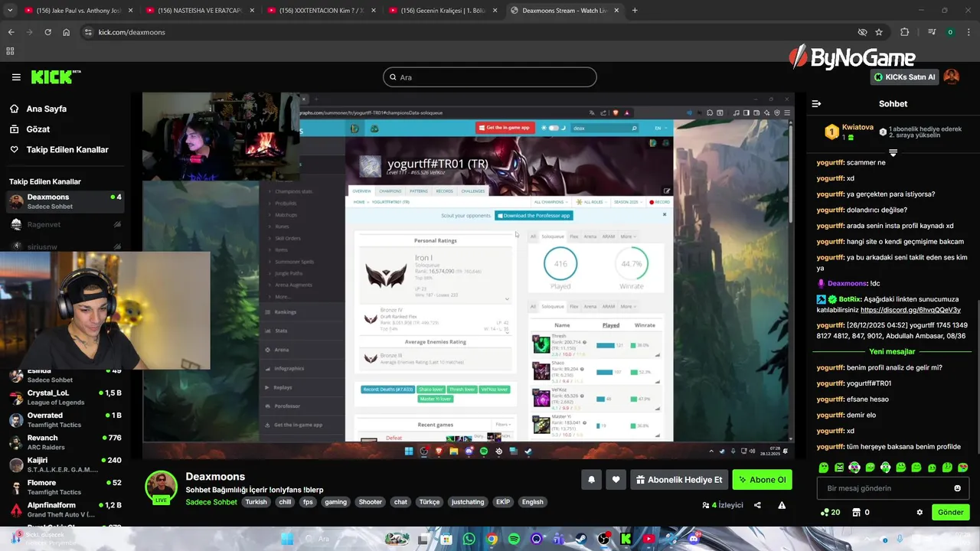Bookmark this page with star icon
This screenshot has width=980, height=551.
click(x=879, y=32)
